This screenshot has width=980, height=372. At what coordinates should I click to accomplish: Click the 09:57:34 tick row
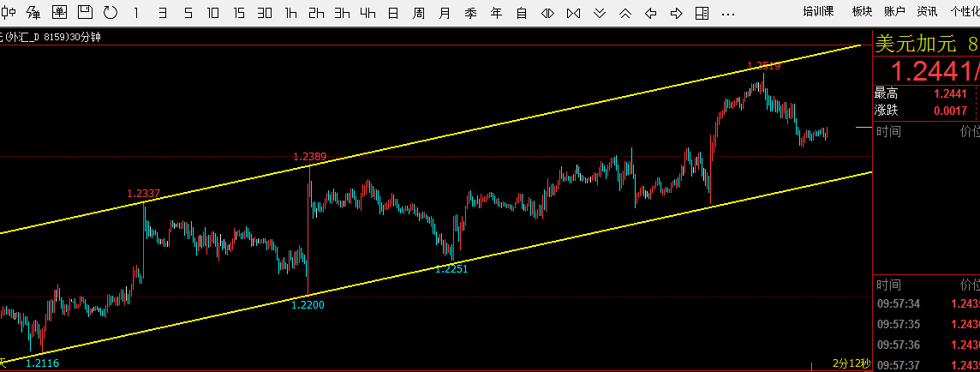pyautogui.click(x=926, y=304)
